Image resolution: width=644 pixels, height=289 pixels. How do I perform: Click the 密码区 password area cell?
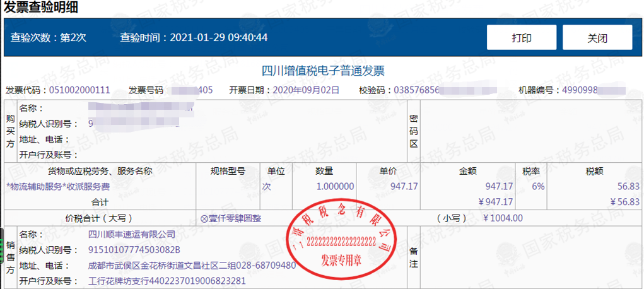click(x=414, y=131)
